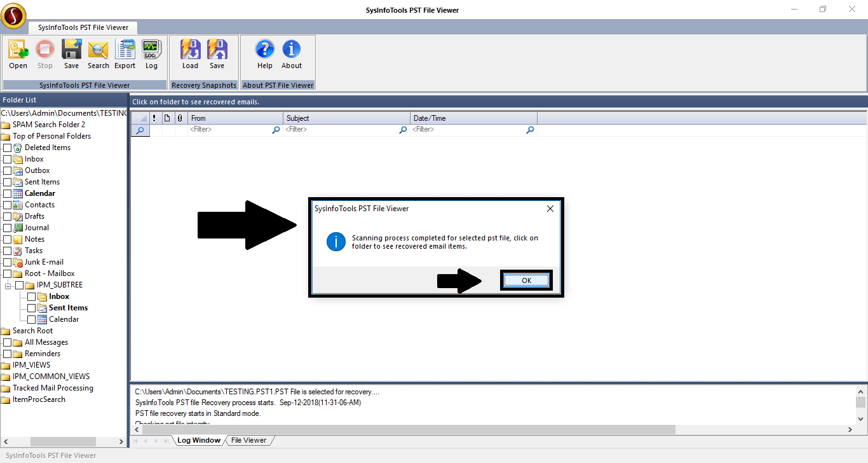Check the Notes folder checkbox
The height and width of the screenshot is (463, 868).
(8, 240)
